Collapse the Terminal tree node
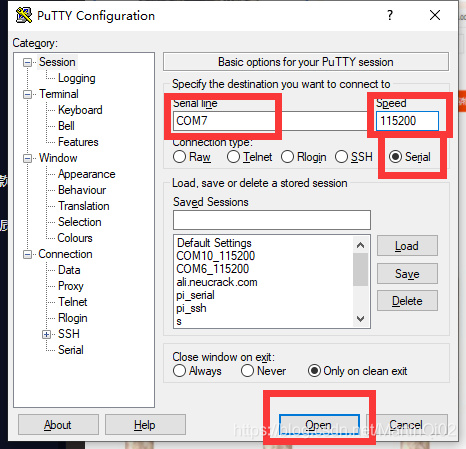 [27, 94]
